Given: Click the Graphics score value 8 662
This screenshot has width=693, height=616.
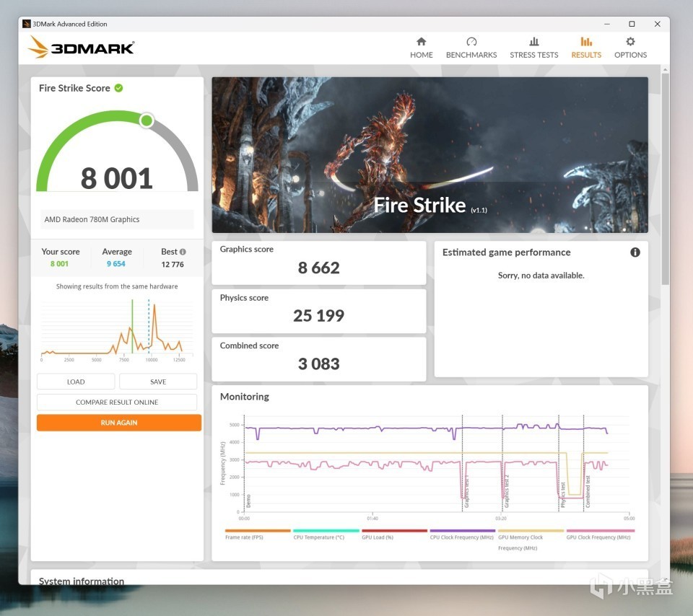Looking at the screenshot, I should tap(318, 268).
